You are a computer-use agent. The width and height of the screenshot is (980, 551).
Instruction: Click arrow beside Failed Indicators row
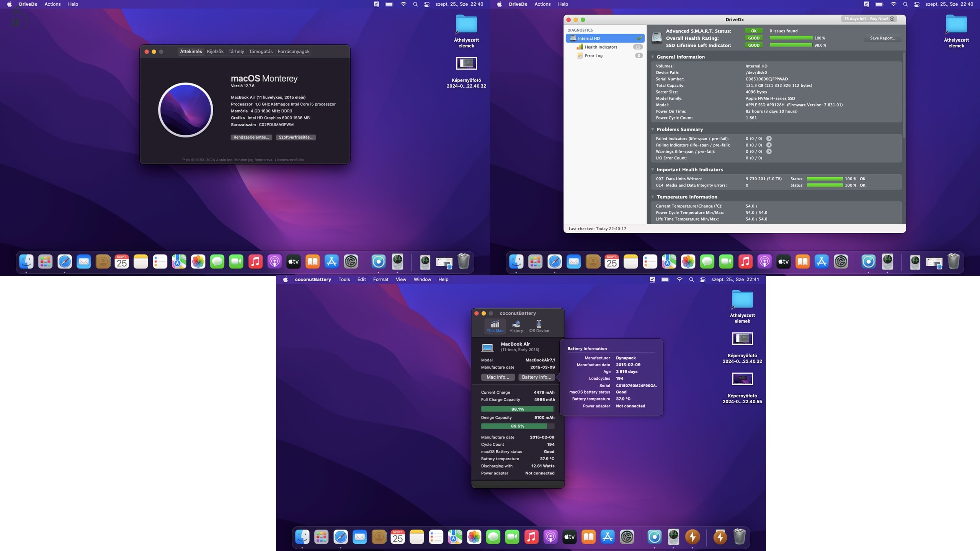click(x=769, y=139)
